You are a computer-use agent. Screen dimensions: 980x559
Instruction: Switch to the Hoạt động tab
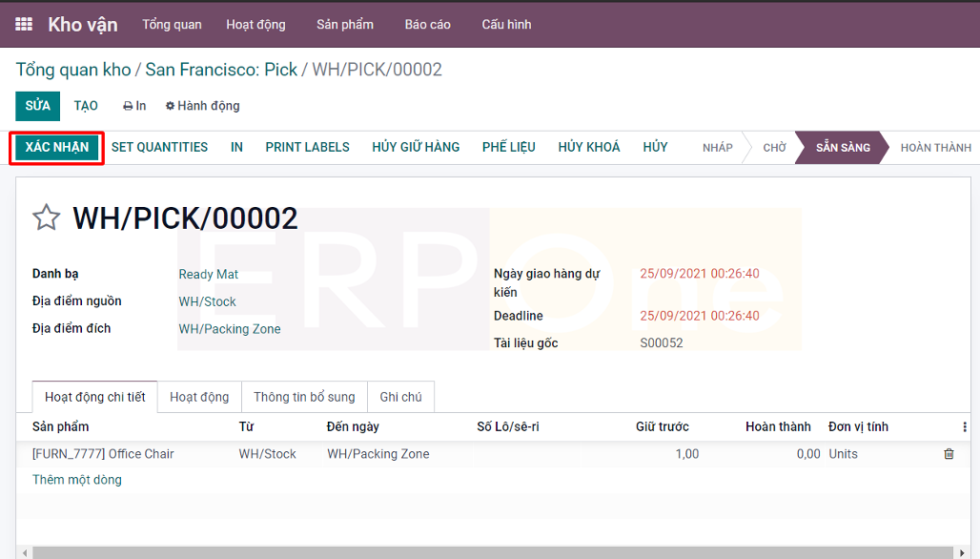[199, 397]
